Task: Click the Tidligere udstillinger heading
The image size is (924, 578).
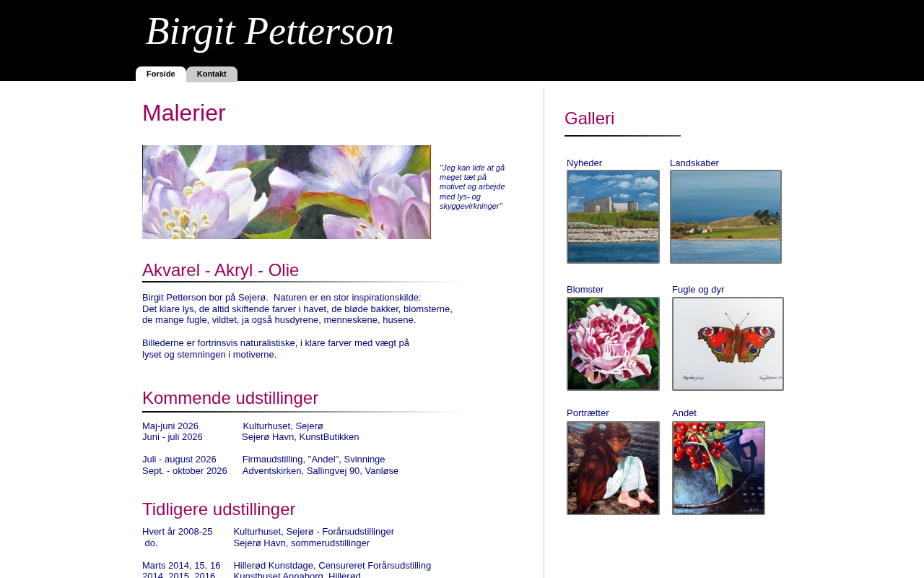Action: (x=219, y=509)
